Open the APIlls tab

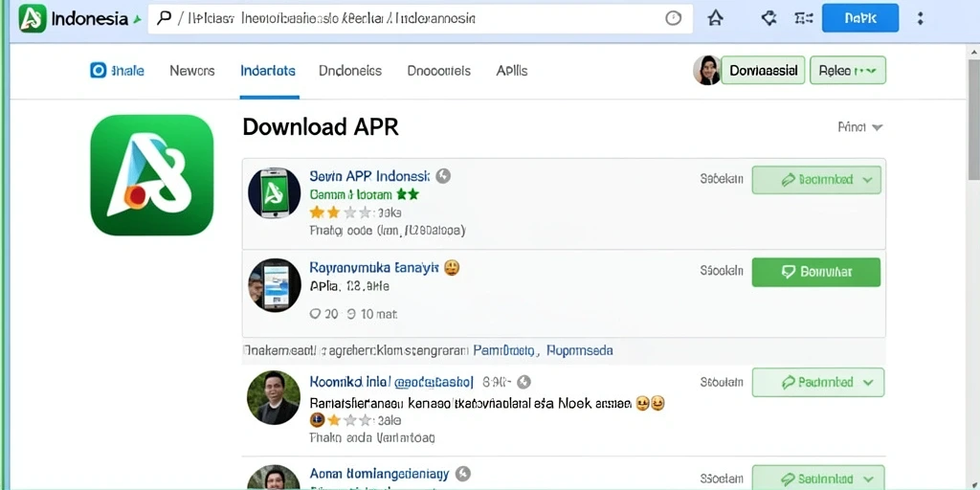click(x=512, y=71)
